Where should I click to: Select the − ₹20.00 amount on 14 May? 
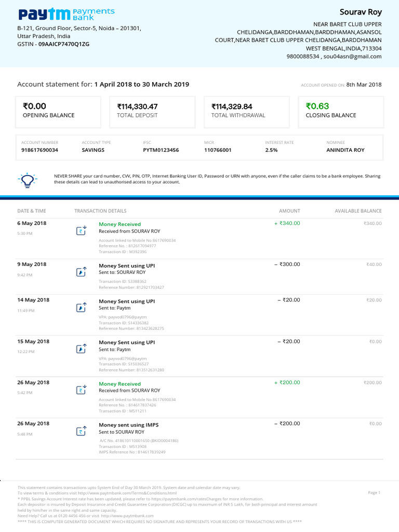(289, 300)
